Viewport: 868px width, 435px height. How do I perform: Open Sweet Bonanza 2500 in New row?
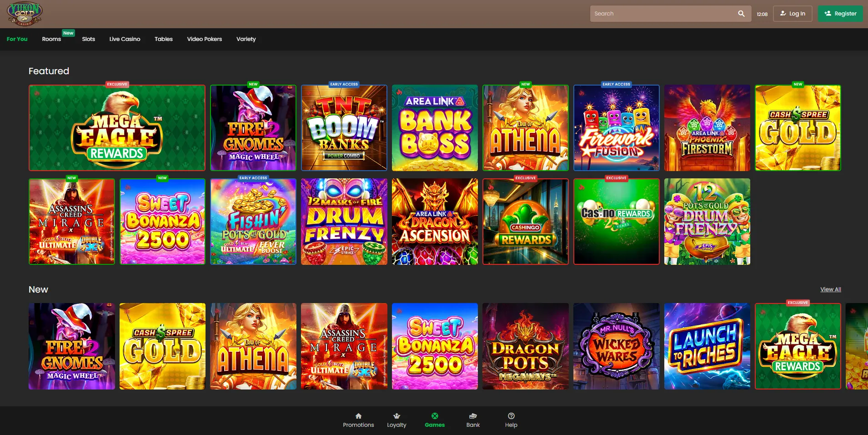point(435,346)
